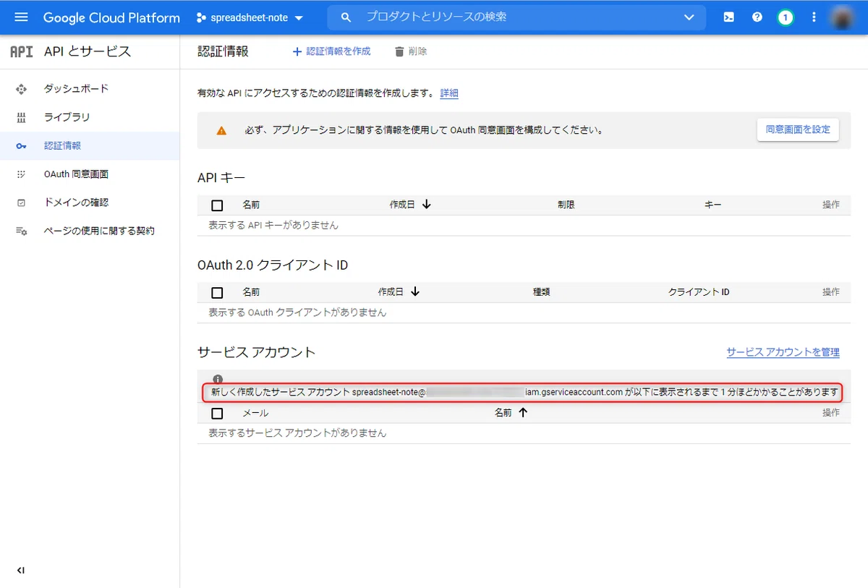Click the API とサービス header
868x588 pixels.
tap(88, 51)
